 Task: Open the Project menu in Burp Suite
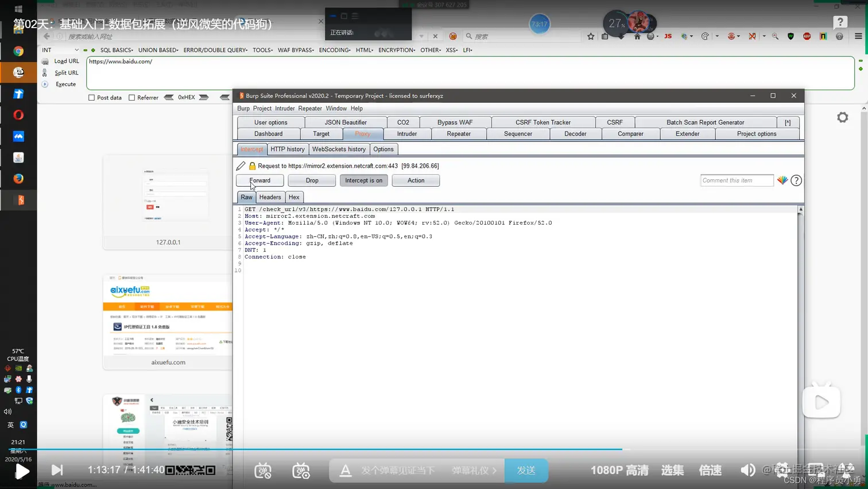262,109
